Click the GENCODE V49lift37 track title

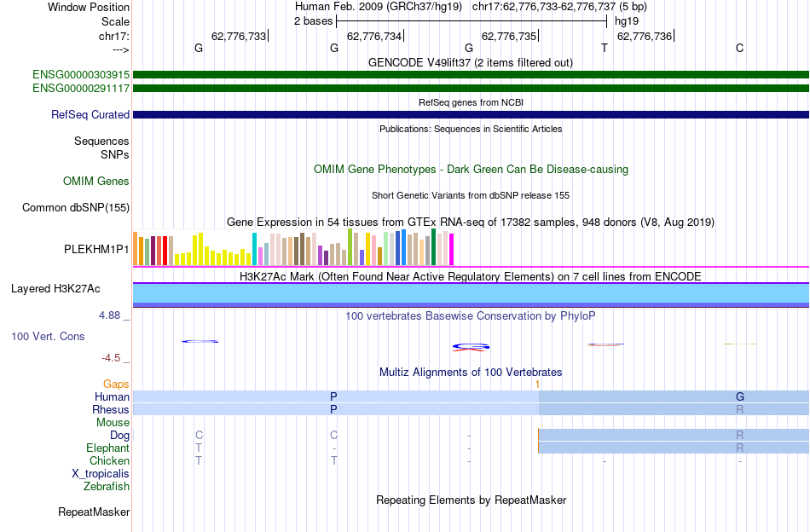(471, 62)
